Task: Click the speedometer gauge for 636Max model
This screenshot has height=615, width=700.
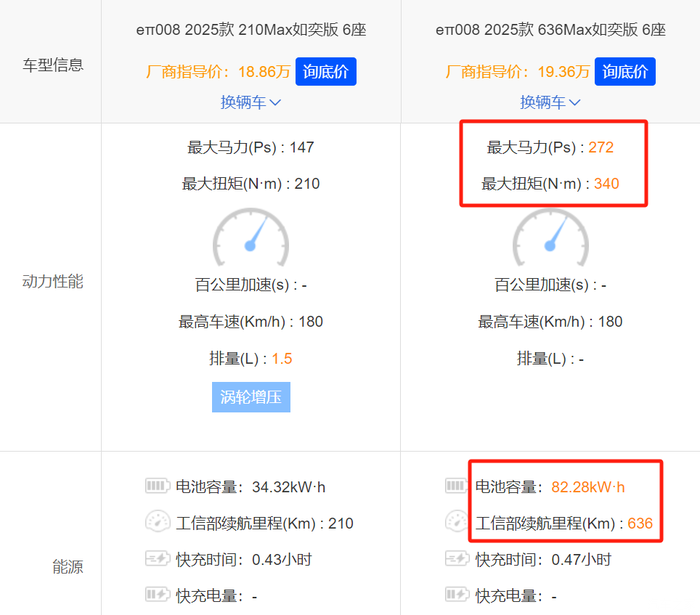Action: [550, 238]
